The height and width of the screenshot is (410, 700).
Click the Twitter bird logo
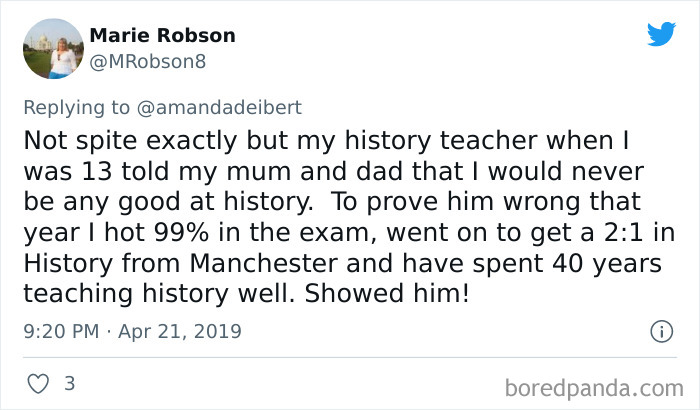pos(661,33)
